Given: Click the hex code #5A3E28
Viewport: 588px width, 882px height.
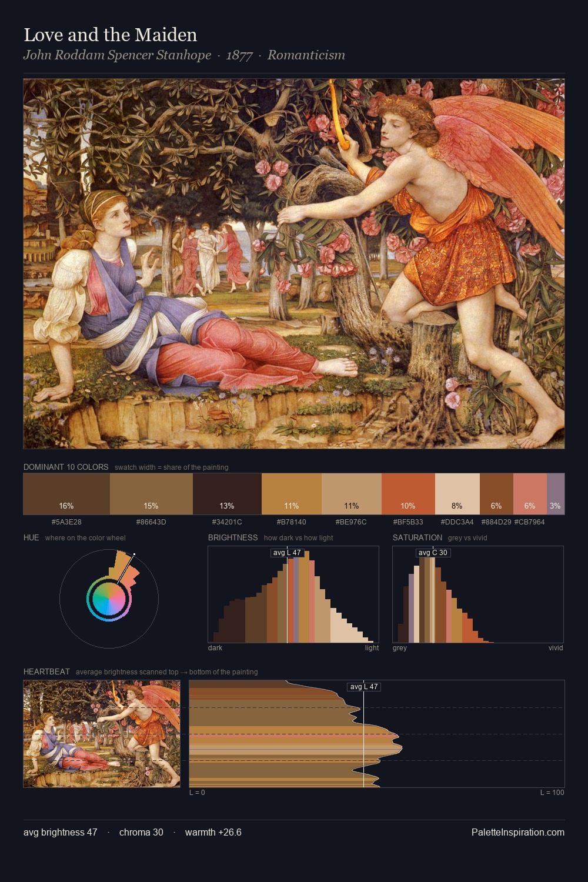Looking at the screenshot, I should click(66, 522).
